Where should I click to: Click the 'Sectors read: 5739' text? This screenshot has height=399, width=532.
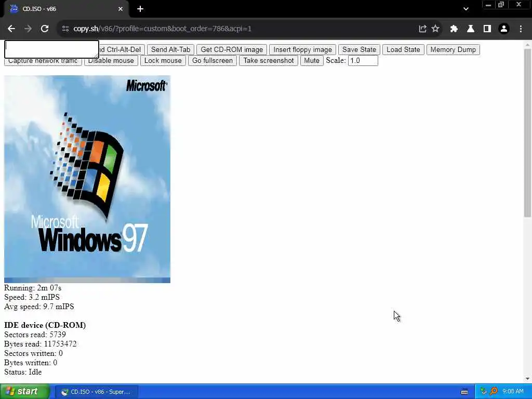pyautogui.click(x=35, y=335)
